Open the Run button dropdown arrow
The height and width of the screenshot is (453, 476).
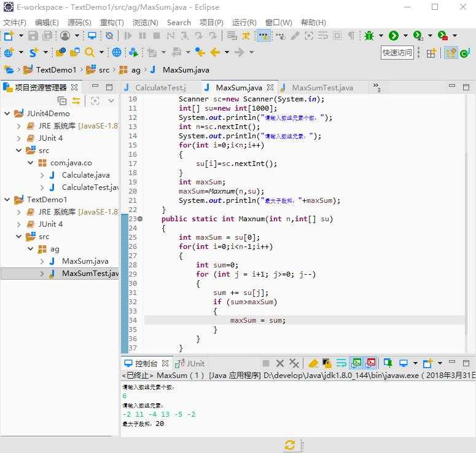click(405, 36)
